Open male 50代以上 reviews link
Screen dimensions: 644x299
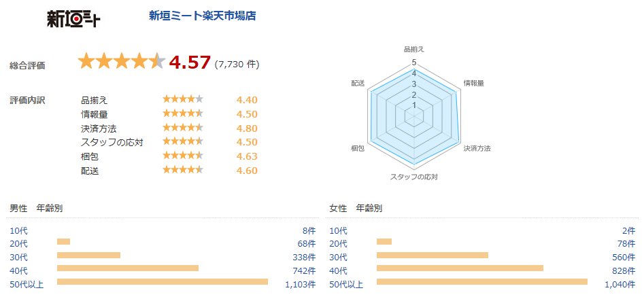(27, 284)
